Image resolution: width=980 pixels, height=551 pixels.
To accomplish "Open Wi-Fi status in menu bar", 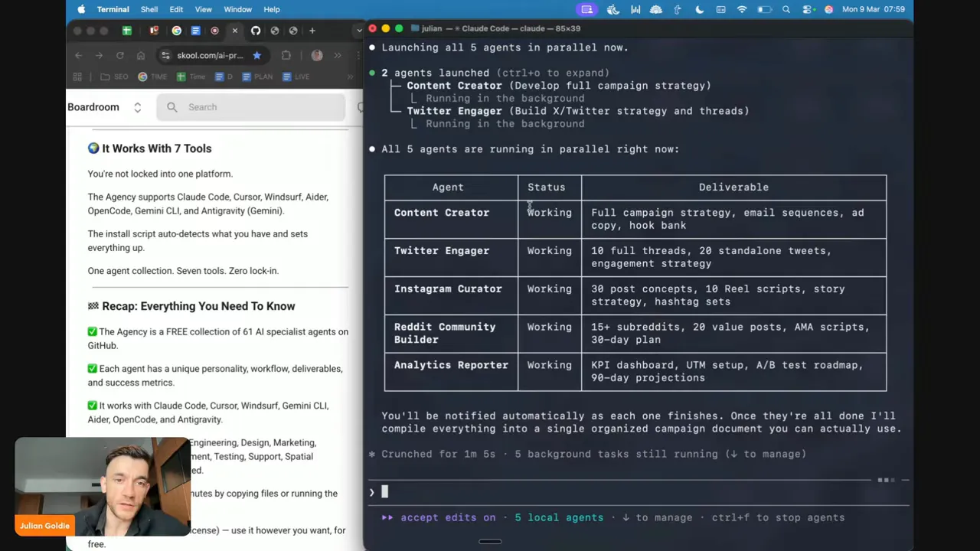I will click(x=742, y=9).
